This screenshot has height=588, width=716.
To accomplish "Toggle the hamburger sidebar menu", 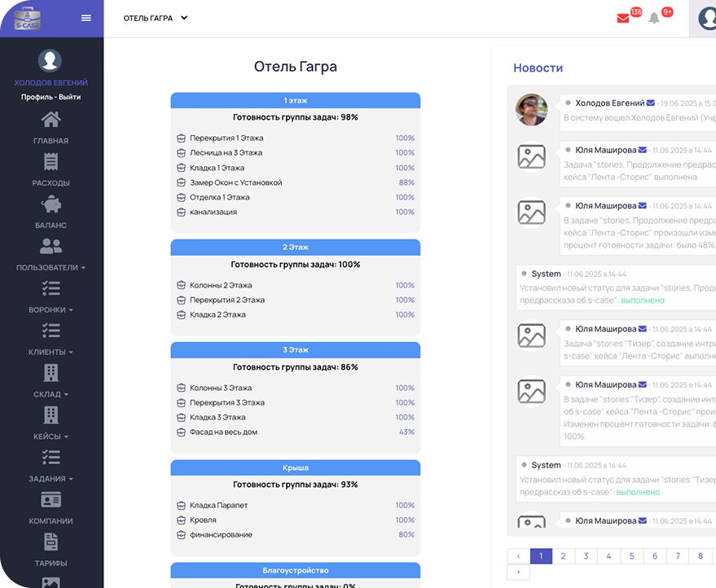I will tap(86, 18).
